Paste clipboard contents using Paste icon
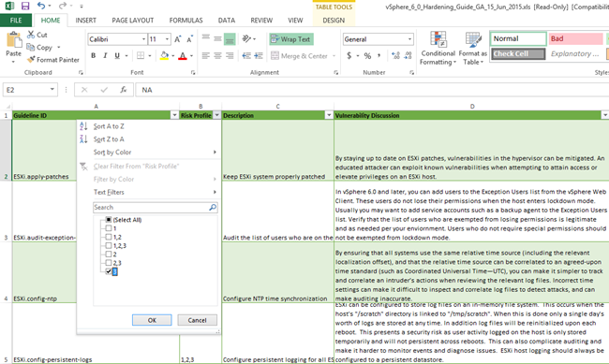 tap(14, 40)
